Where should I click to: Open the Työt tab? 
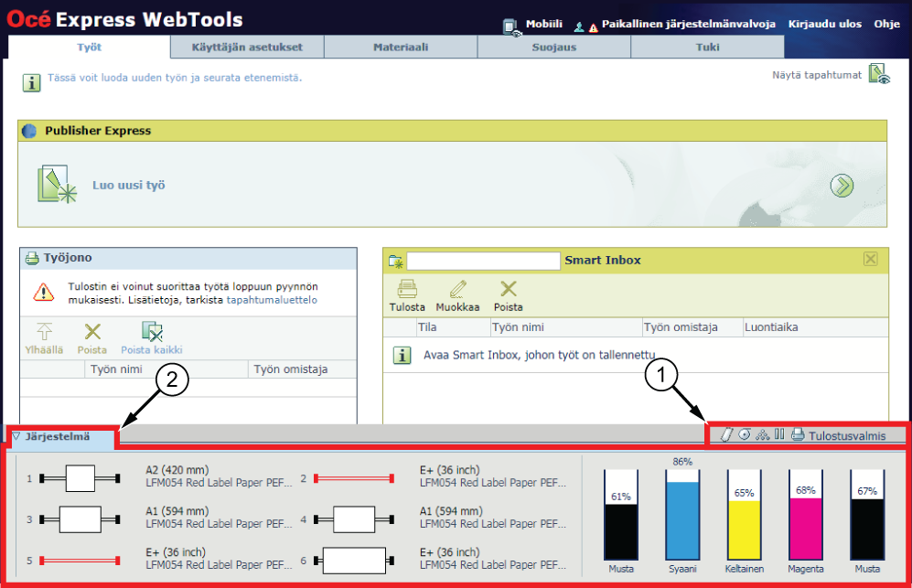[x=89, y=48]
